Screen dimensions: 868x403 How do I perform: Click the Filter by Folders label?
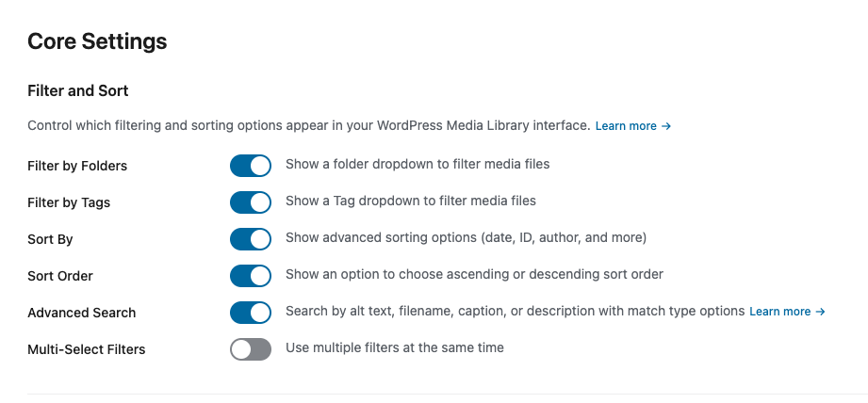coord(77,166)
